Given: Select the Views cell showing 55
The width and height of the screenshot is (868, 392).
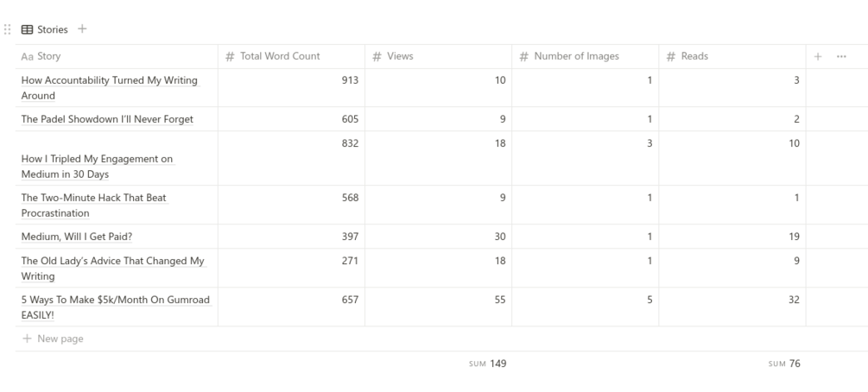Looking at the screenshot, I should pos(438,300).
